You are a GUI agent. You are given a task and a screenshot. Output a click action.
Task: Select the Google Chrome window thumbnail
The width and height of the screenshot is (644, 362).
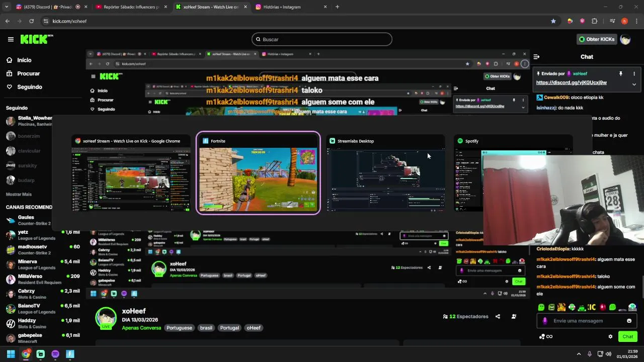tap(131, 173)
